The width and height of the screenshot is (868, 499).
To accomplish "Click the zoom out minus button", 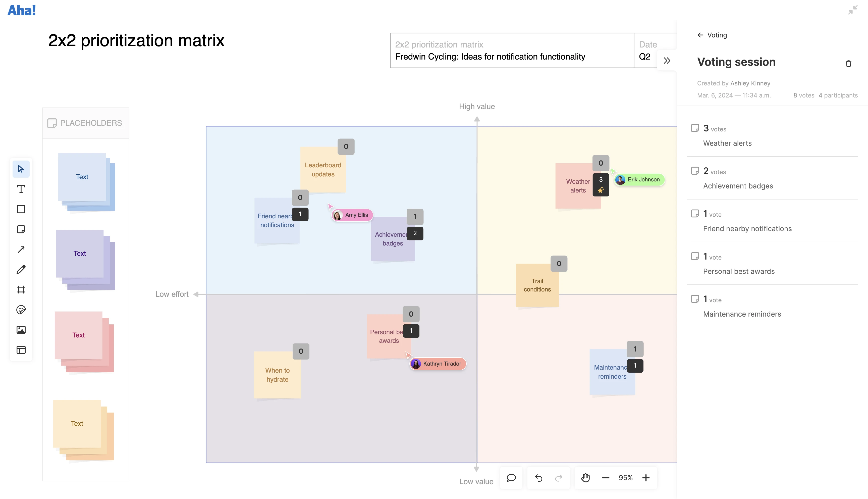I will click(605, 478).
